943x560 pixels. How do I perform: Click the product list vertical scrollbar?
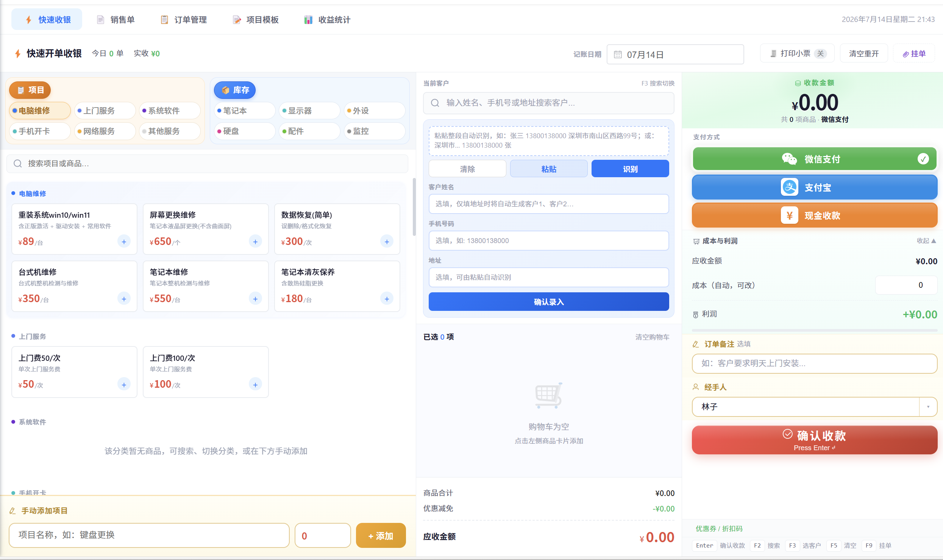click(414, 206)
